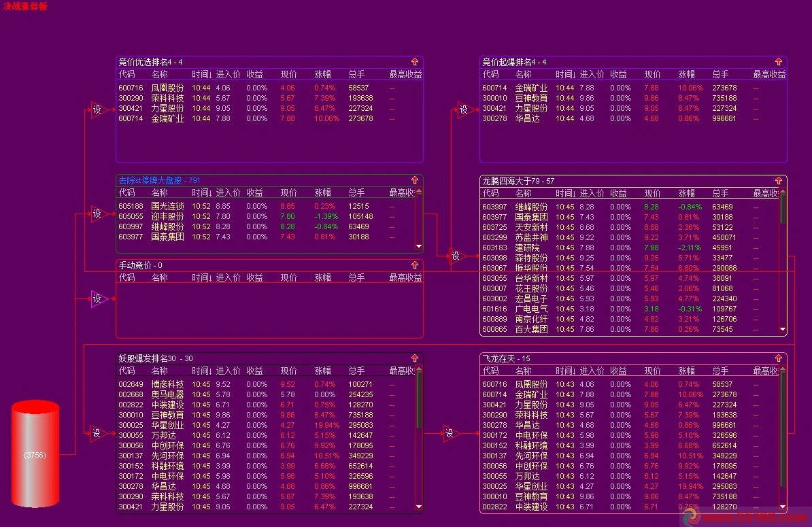Click the red up-arrow icon of 龙腾四海大于79 panel
The height and width of the screenshot is (527, 812).
pos(779,181)
